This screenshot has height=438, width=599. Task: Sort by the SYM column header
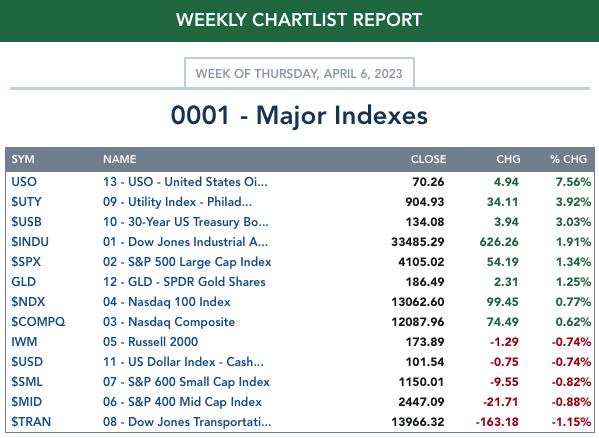(23, 159)
